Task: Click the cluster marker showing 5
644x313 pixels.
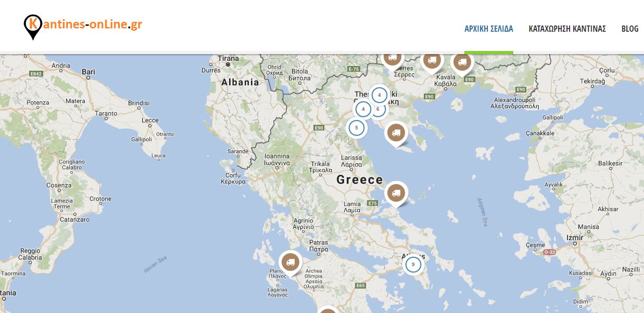Action: [x=356, y=127]
